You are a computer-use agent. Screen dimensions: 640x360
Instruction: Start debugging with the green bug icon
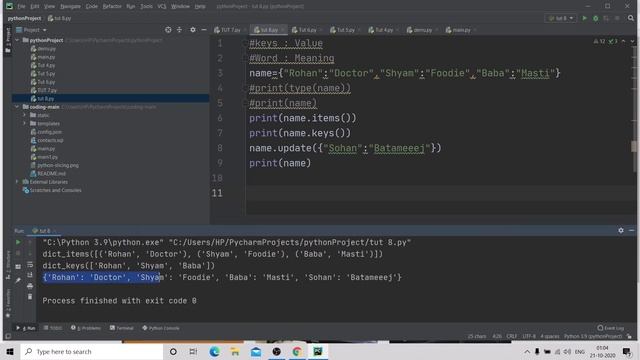tap(596, 18)
